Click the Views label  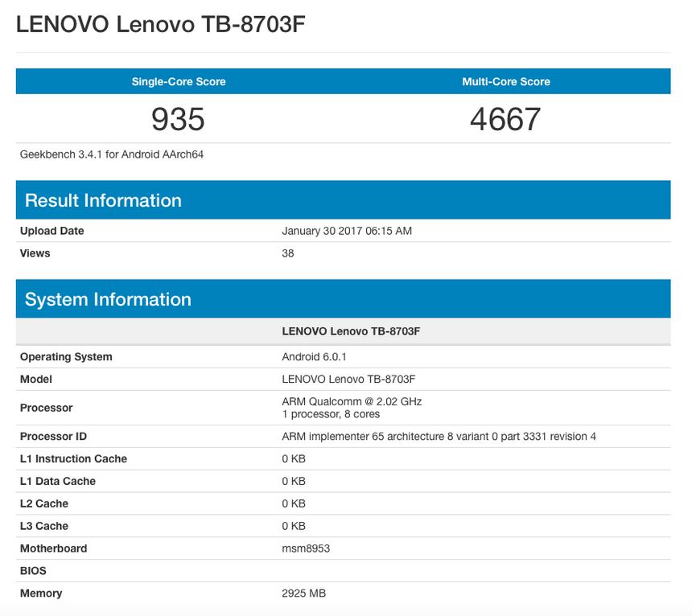[x=35, y=253]
